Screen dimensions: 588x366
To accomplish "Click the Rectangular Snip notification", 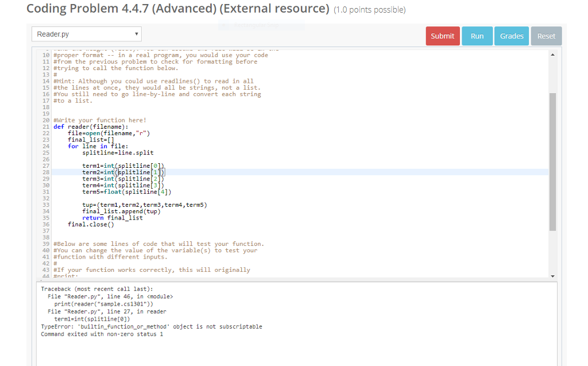I will pyautogui.click(x=258, y=25).
